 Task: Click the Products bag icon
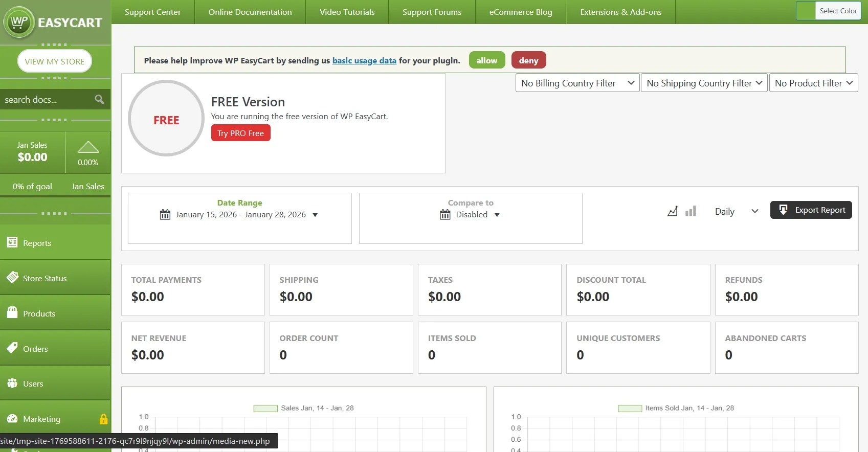pyautogui.click(x=12, y=312)
